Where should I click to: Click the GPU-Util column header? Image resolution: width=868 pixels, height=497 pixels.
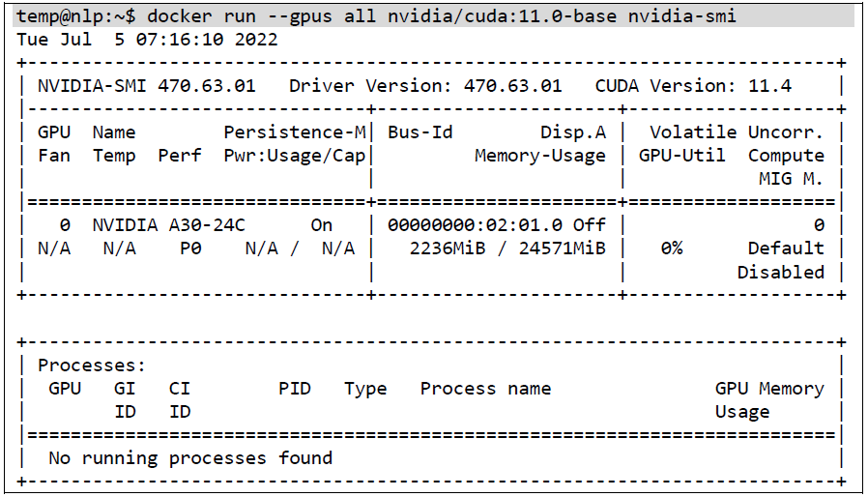coord(682,156)
